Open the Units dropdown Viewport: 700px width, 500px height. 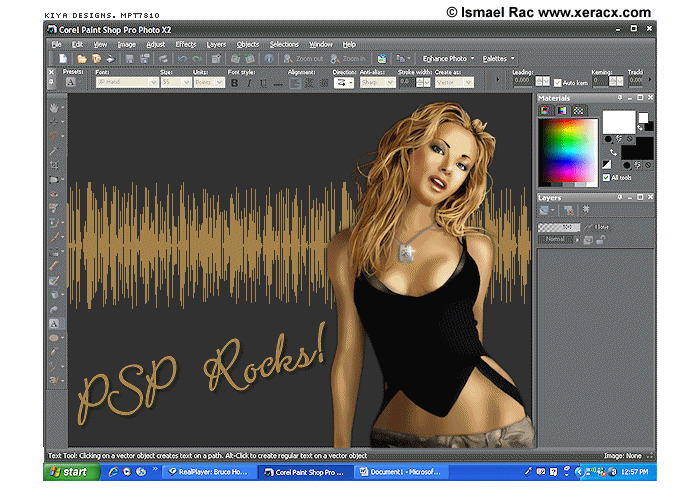(219, 82)
